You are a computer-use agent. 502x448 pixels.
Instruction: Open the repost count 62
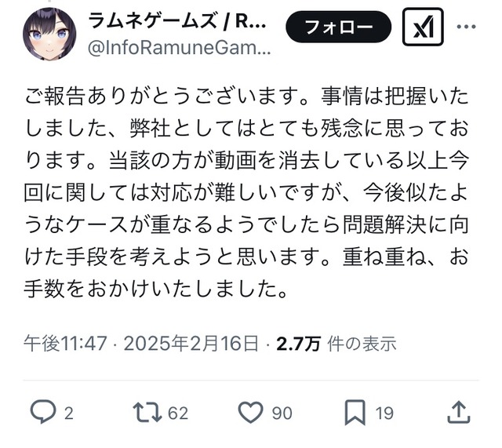[x=178, y=413]
